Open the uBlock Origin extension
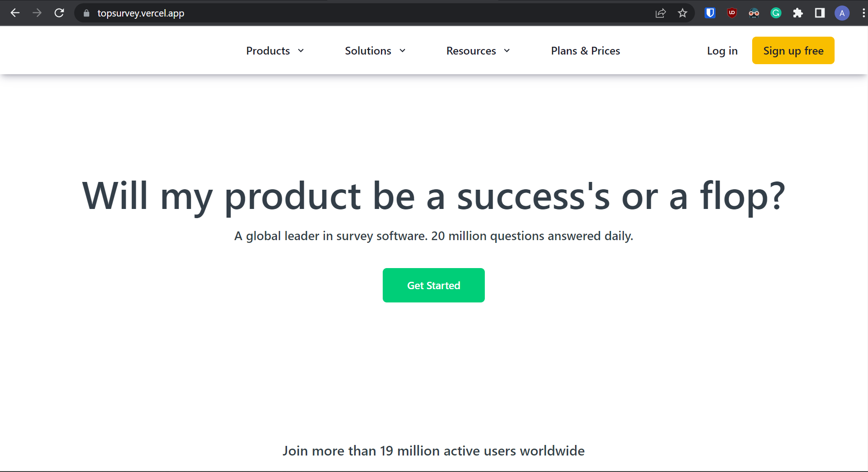 click(732, 13)
